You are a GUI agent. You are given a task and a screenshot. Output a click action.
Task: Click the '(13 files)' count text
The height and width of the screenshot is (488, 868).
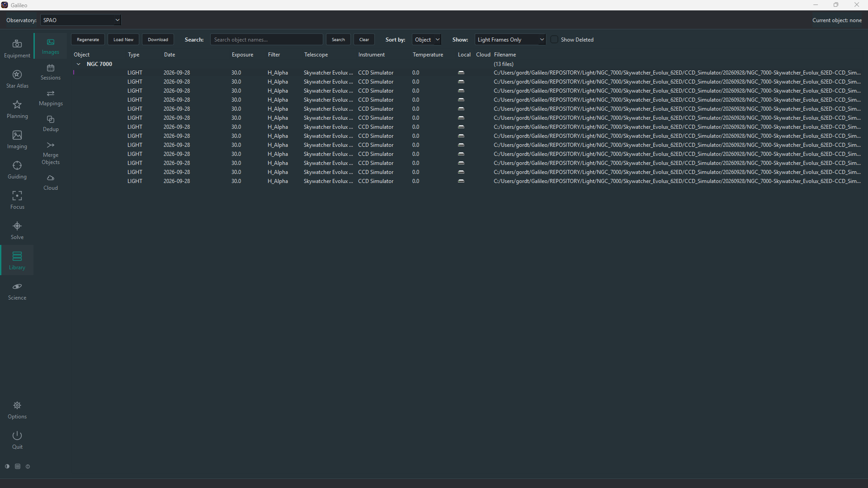[x=504, y=64]
